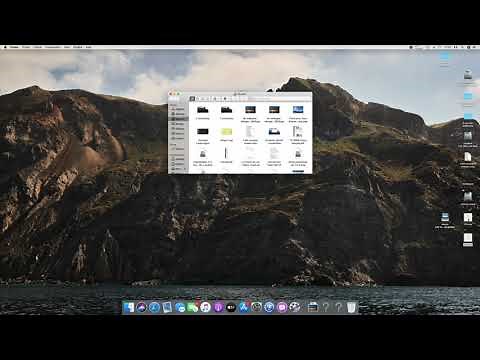Viewport: 480px width, 360px height.
Task: Click the highlighted Finder sidebar item
Action: click(179, 119)
